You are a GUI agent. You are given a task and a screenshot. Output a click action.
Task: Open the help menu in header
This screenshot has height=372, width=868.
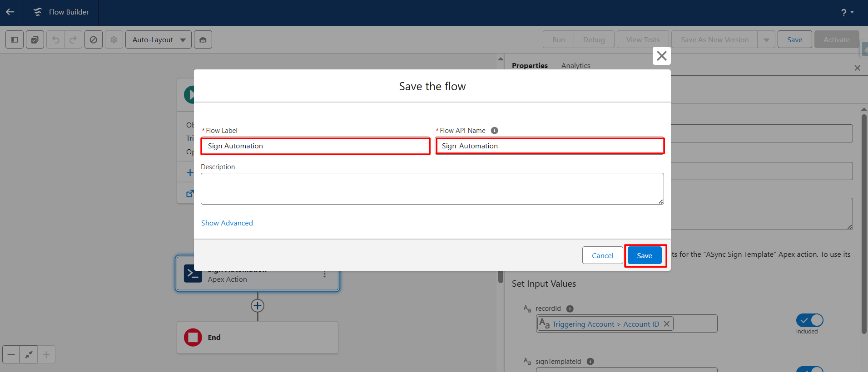tap(847, 12)
